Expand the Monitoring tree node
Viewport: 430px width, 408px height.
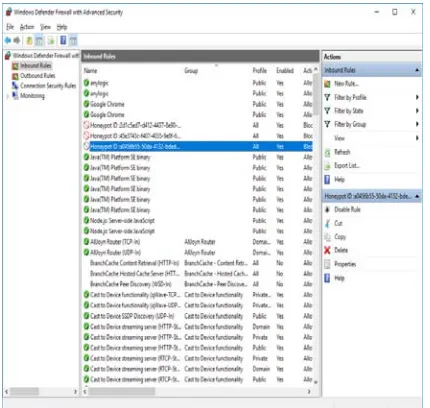pyautogui.click(x=8, y=96)
